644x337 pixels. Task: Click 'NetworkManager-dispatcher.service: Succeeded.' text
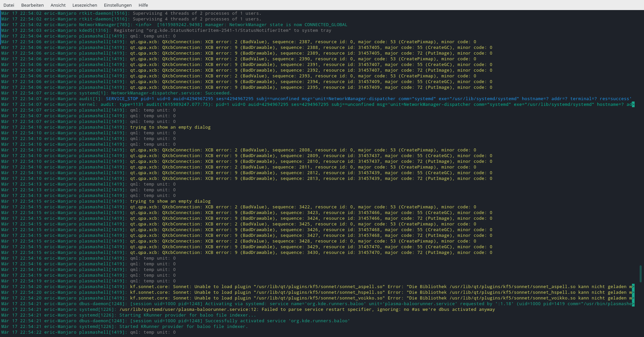pos(171,93)
